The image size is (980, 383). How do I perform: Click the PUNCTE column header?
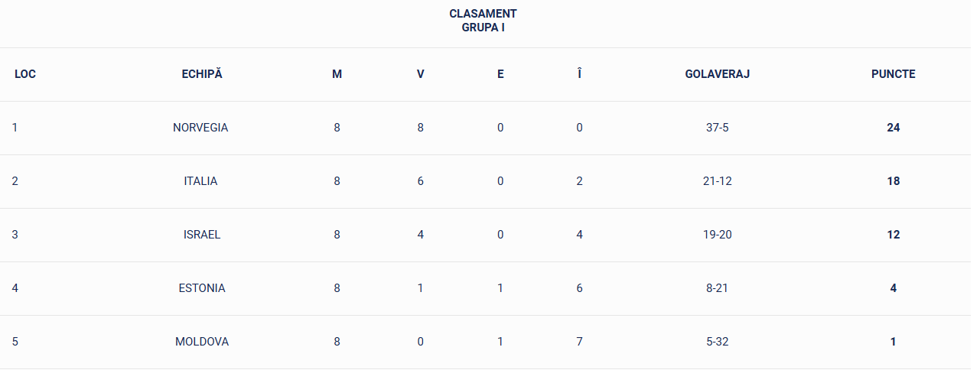[893, 74]
